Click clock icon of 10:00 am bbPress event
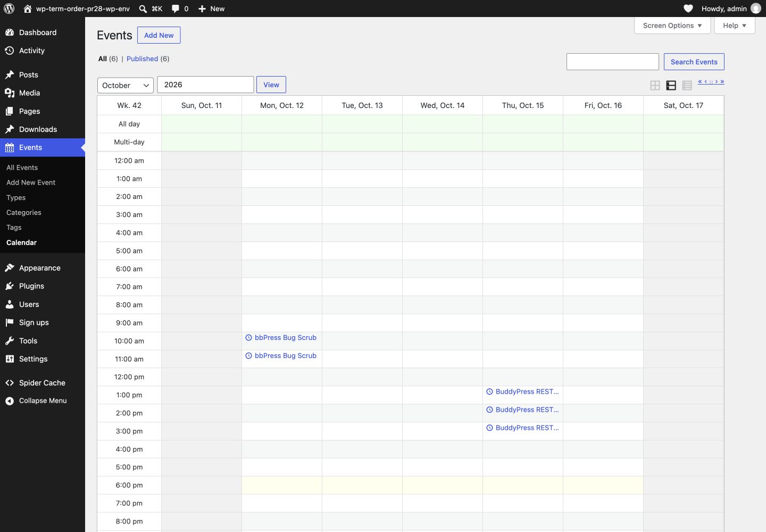 click(248, 337)
